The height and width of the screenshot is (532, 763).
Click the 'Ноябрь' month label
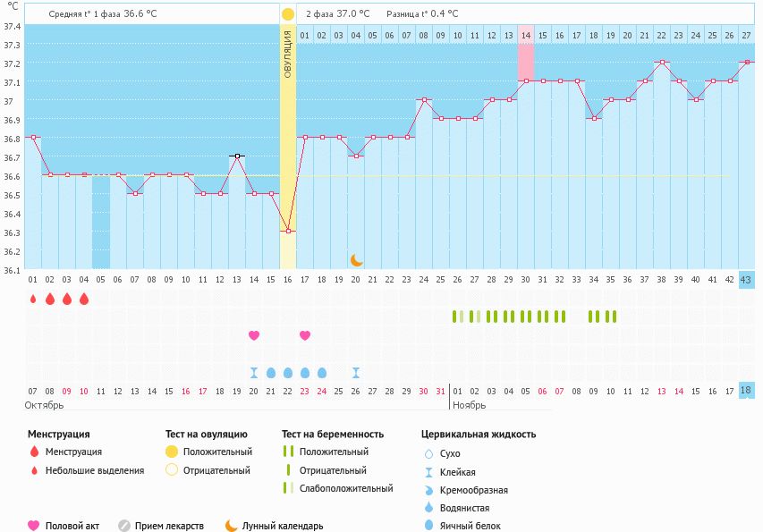(x=469, y=405)
